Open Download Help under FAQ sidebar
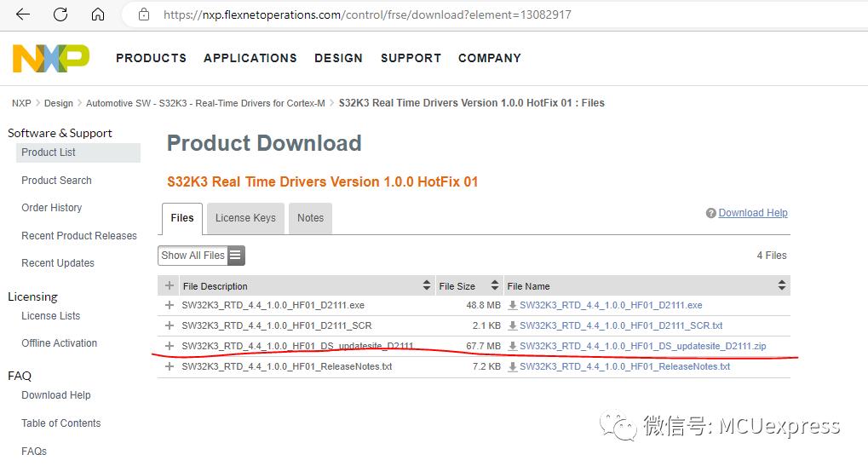Viewport: 868px width, 466px height. [56, 395]
